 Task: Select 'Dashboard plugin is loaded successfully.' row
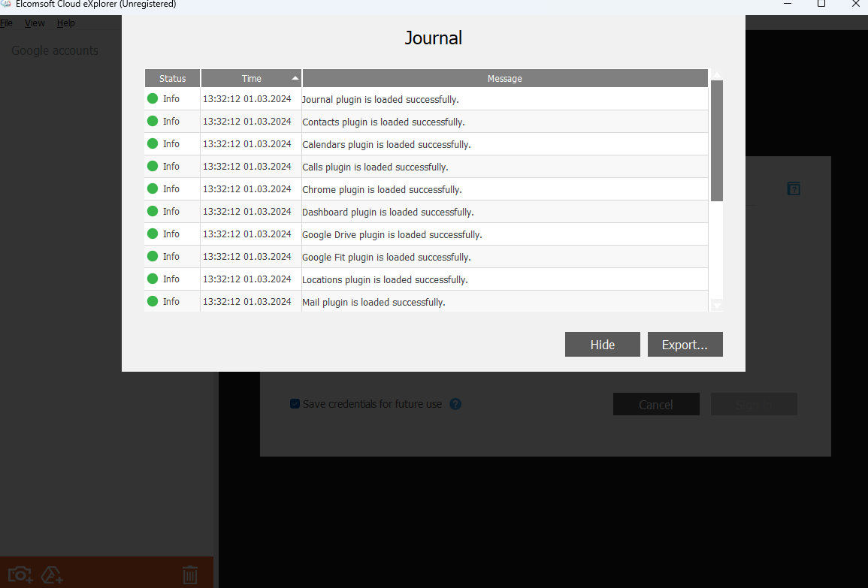tap(426, 212)
